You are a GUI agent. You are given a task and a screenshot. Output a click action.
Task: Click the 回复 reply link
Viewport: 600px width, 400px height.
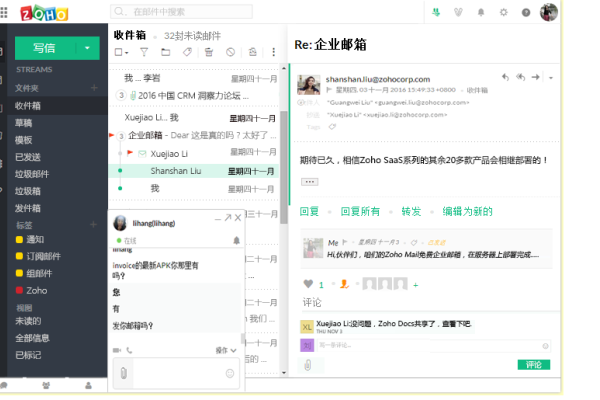309,211
